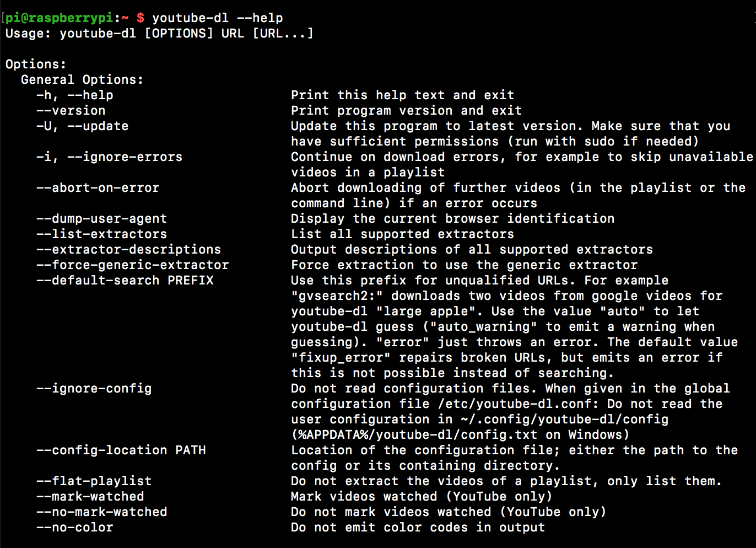Image resolution: width=756 pixels, height=548 pixels.
Task: Click the --extractor-descriptions option
Action: tap(129, 249)
